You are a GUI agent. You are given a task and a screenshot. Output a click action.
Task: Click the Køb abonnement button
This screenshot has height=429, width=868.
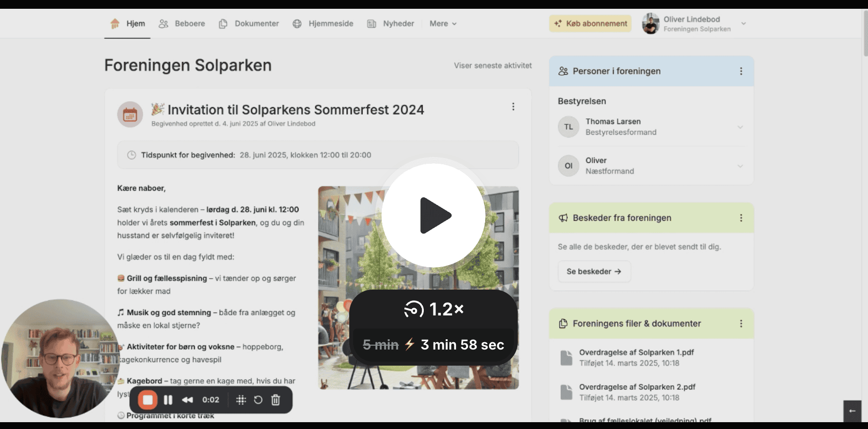tap(590, 23)
